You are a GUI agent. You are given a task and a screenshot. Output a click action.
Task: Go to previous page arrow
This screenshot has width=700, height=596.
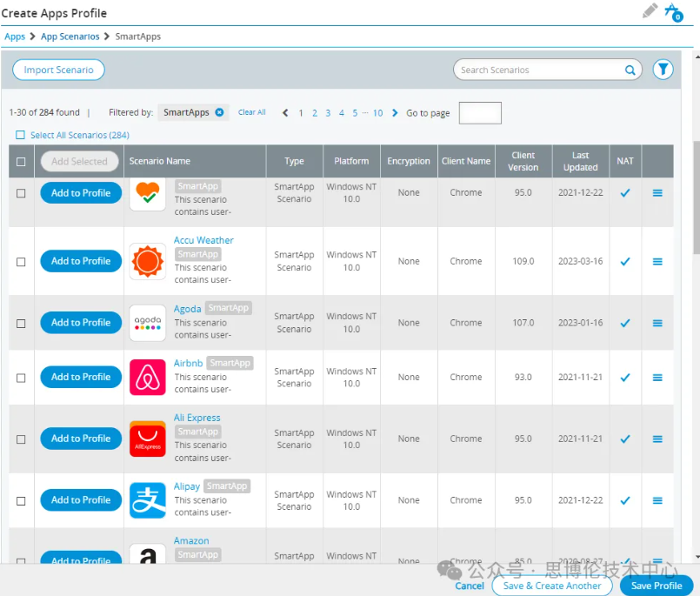click(285, 113)
